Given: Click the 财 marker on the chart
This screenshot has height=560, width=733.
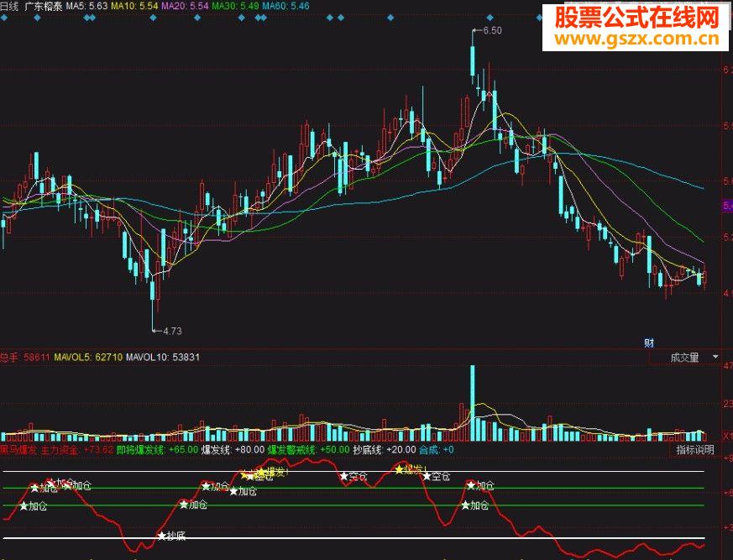Looking at the screenshot, I should [649, 343].
